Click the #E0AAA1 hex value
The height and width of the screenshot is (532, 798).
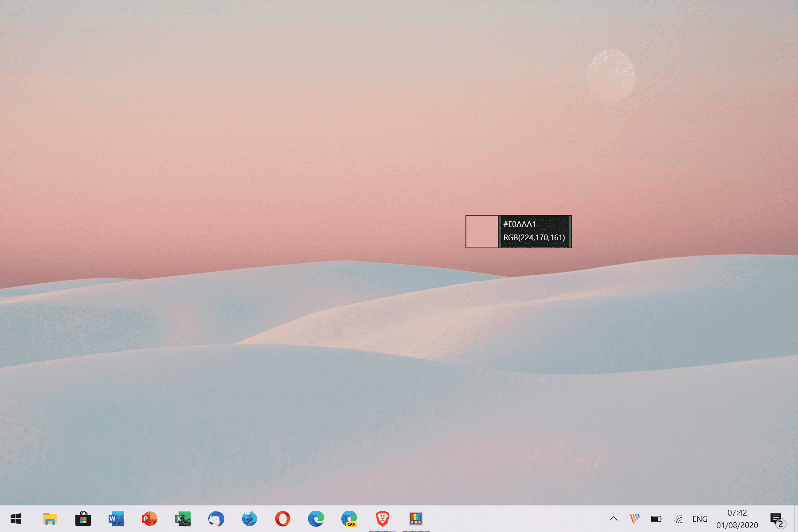click(520, 224)
